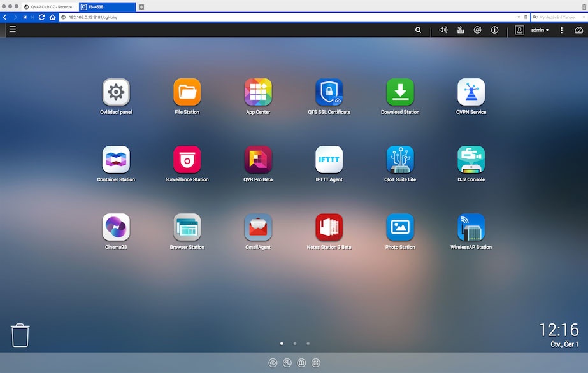This screenshot has width=588, height=373.
Task: Open volume control speaker icon
Action: point(443,30)
